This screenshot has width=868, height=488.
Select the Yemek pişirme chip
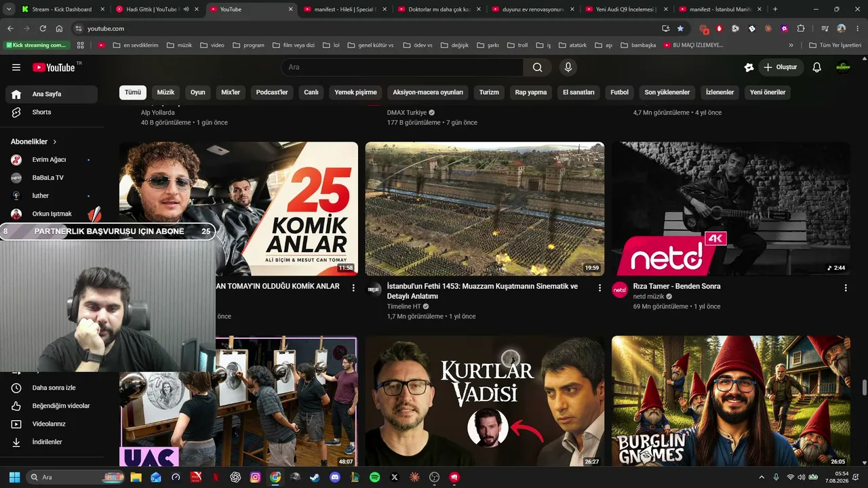pos(356,92)
